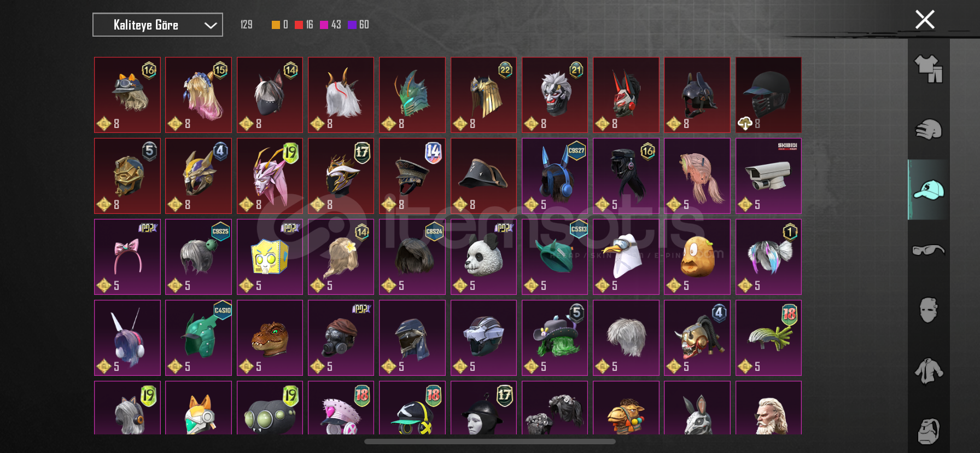The image size is (980, 453).
Task: Open the face mask category icon
Action: coord(929,310)
